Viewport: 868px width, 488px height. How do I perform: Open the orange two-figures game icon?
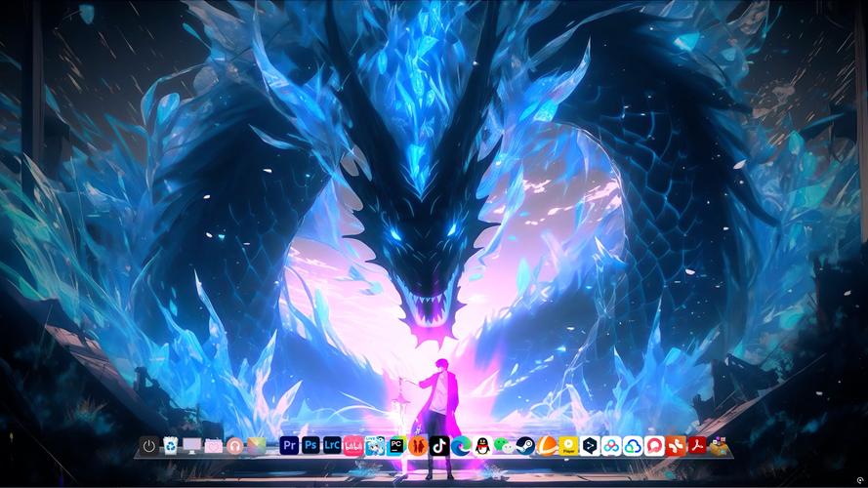(417, 445)
